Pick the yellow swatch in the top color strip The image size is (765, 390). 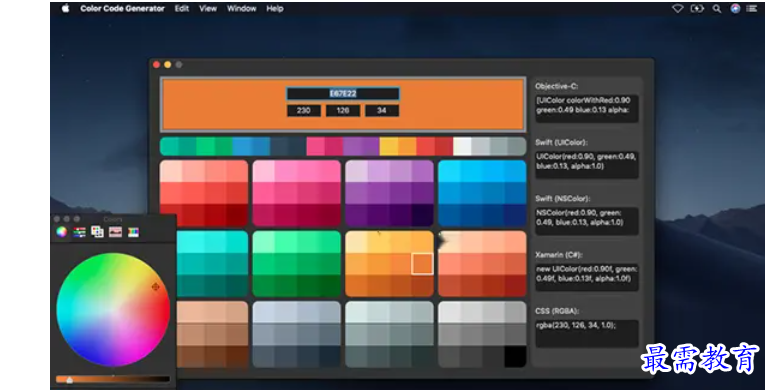click(x=388, y=146)
